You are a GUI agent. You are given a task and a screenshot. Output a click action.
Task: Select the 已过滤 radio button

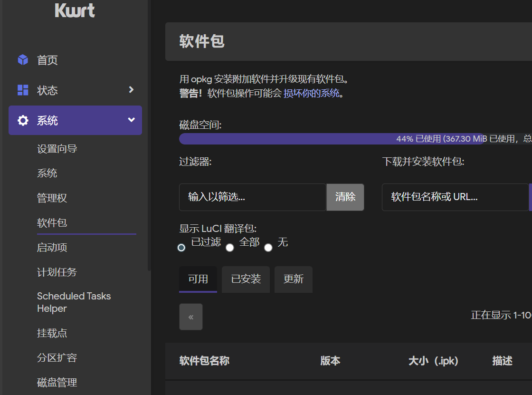click(181, 248)
